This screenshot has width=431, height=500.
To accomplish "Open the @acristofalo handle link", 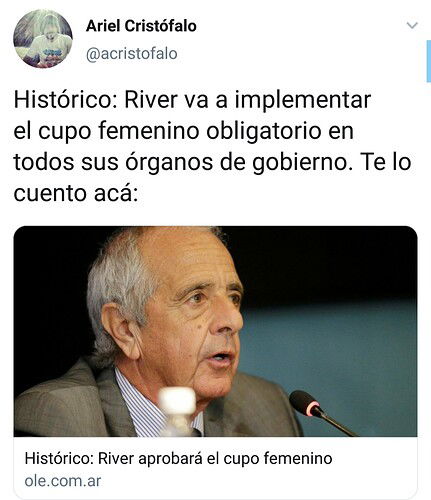I will click(132, 54).
